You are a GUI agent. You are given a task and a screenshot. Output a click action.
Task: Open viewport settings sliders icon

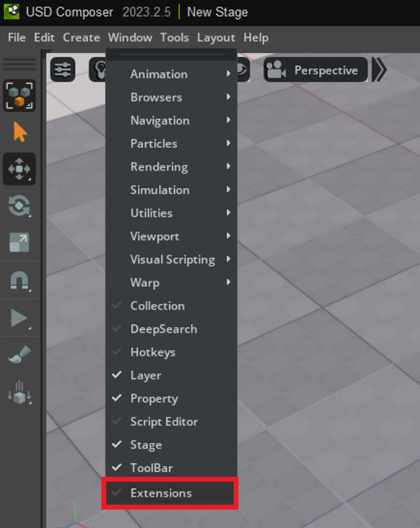(62, 70)
